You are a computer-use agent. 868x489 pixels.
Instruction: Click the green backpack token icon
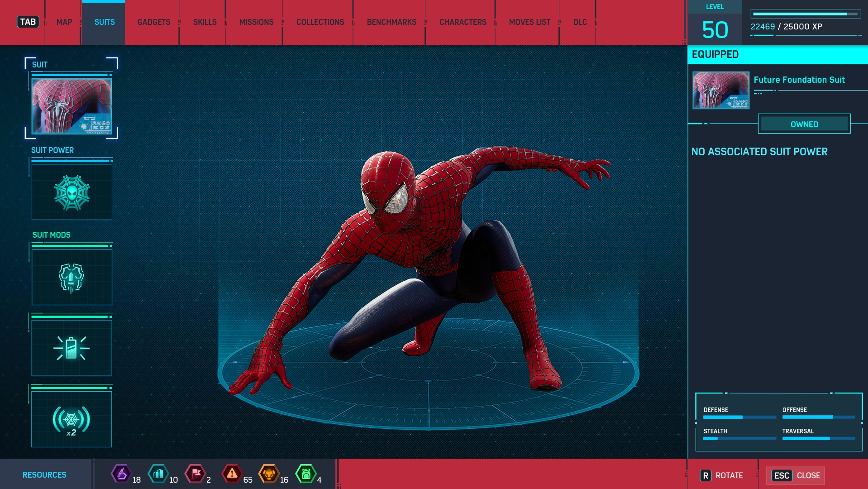point(306,474)
